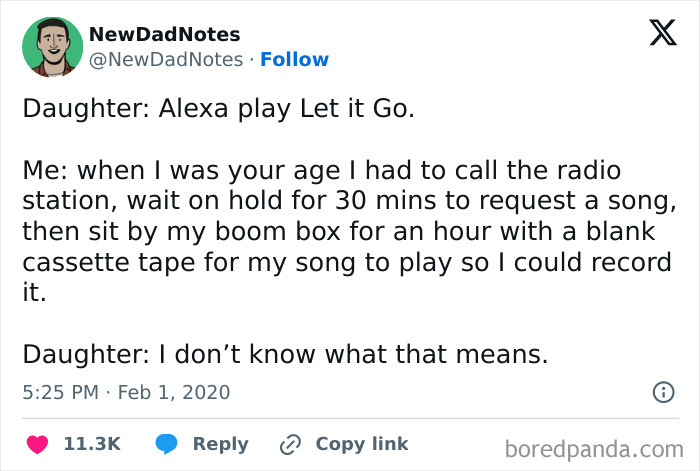Click the reply speech bubble icon

(166, 443)
